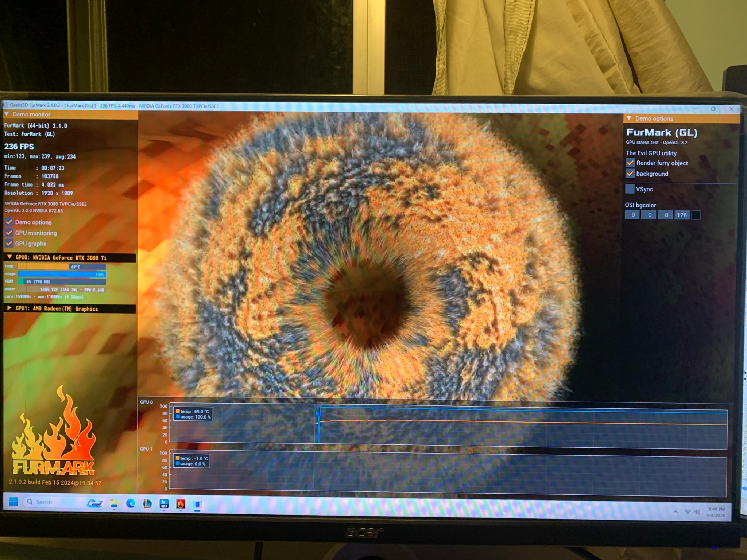Disable the GPU graphs checkbox
This screenshot has height=560, width=747.
click(x=9, y=243)
